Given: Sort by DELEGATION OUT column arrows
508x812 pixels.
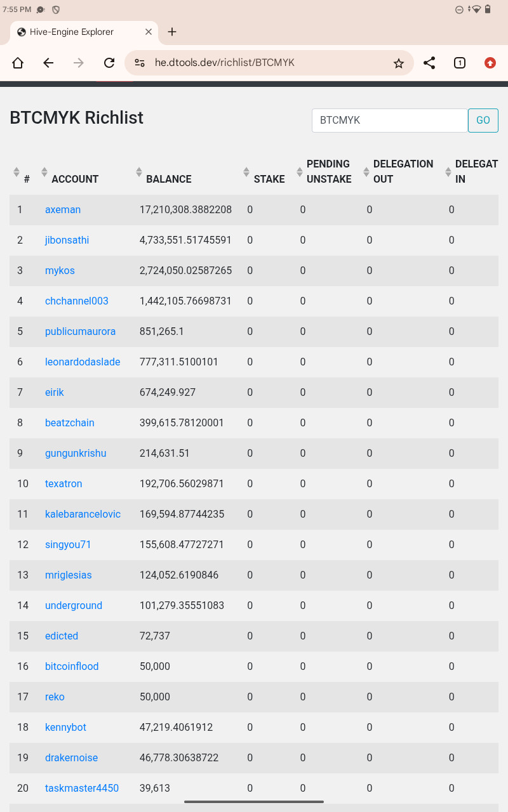Looking at the screenshot, I should (x=366, y=172).
